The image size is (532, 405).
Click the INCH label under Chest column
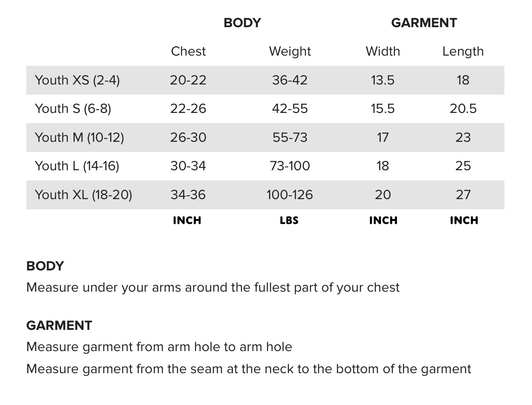click(x=187, y=220)
